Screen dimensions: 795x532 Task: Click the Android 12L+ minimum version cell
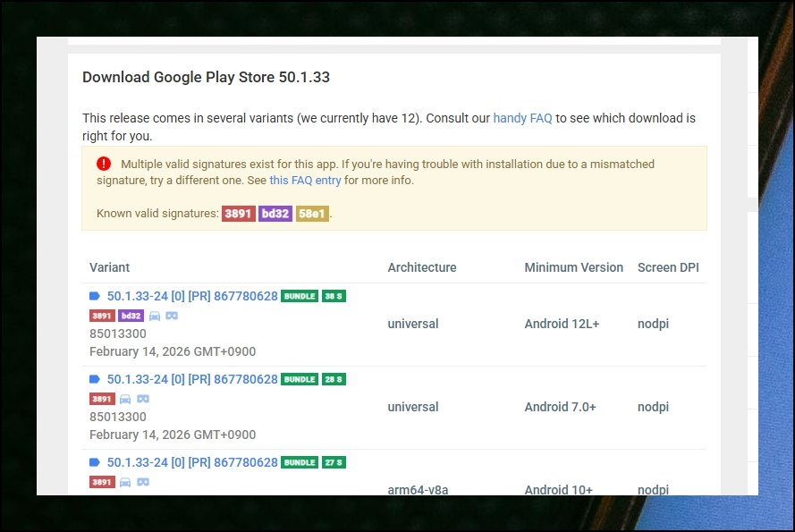(562, 324)
